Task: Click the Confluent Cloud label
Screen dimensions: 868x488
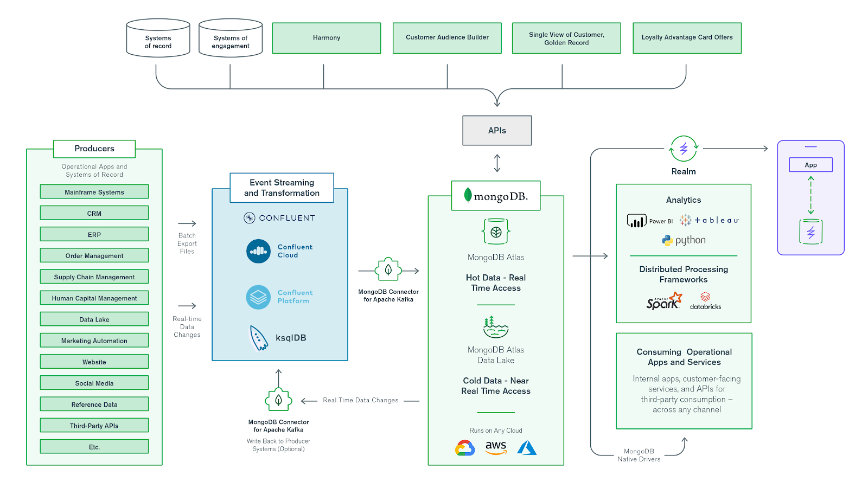Action: [x=295, y=251]
